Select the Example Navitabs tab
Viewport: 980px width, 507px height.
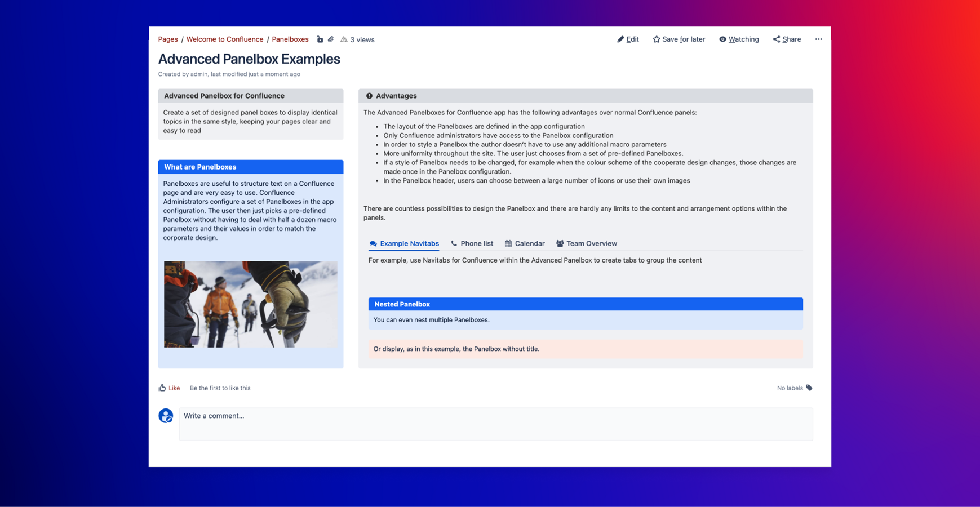click(409, 243)
